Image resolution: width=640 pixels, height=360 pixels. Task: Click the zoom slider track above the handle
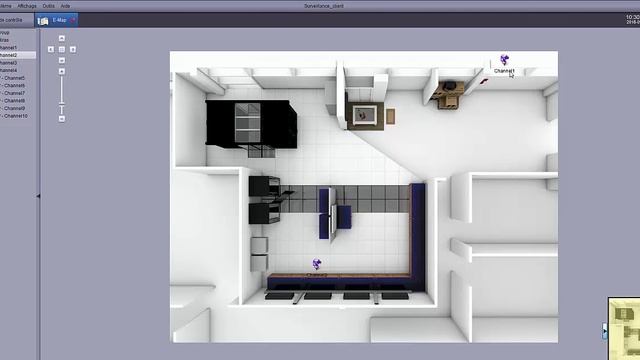click(62, 89)
